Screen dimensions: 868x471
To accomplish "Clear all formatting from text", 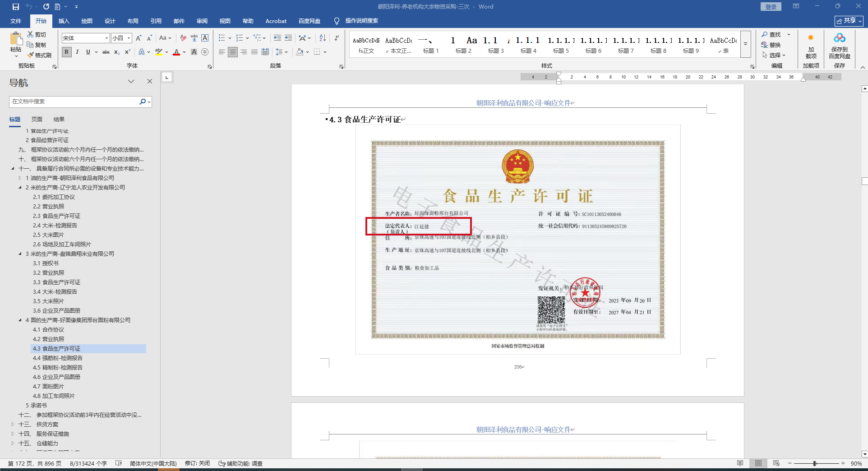I will 183,38.
